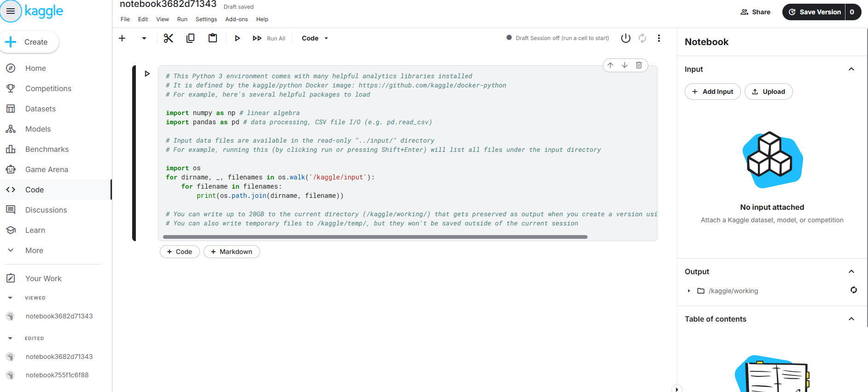This screenshot has height=392, width=868.
Task: Open the three-dot more options menu
Action: (659, 38)
